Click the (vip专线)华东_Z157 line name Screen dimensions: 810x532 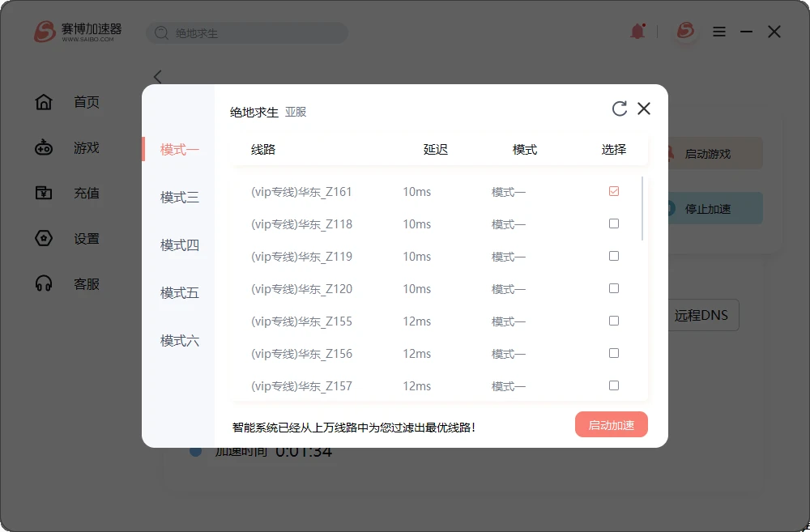tap(301, 386)
